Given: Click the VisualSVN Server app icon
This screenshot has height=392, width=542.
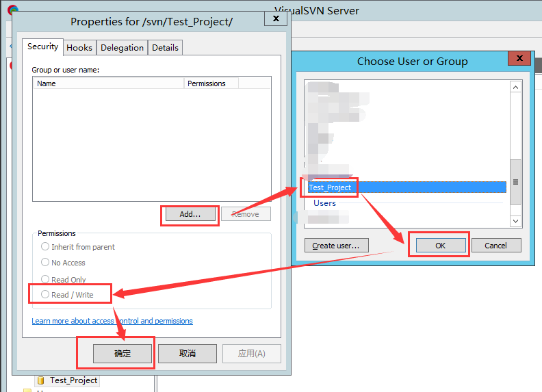Looking at the screenshot, I should [x=13, y=10].
